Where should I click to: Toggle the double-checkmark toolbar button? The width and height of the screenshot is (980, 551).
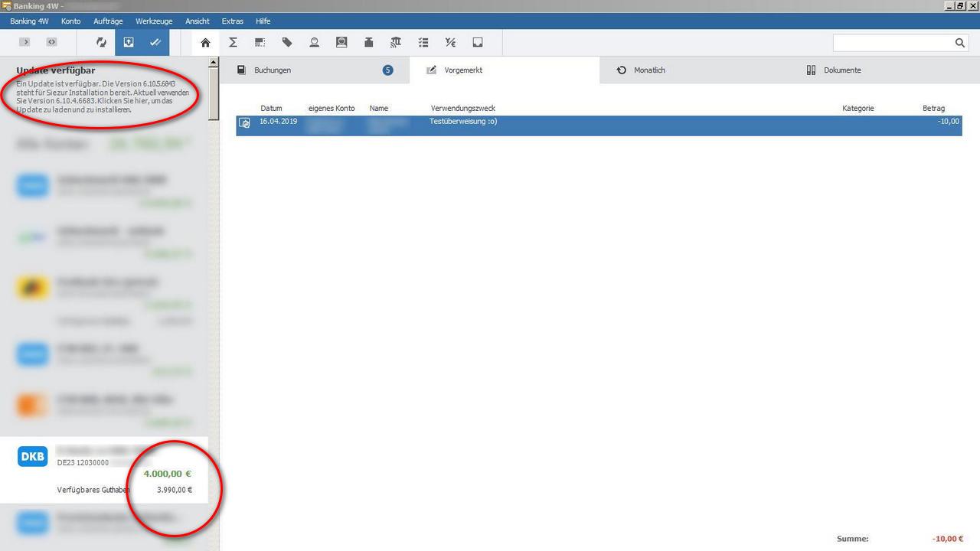pos(155,43)
